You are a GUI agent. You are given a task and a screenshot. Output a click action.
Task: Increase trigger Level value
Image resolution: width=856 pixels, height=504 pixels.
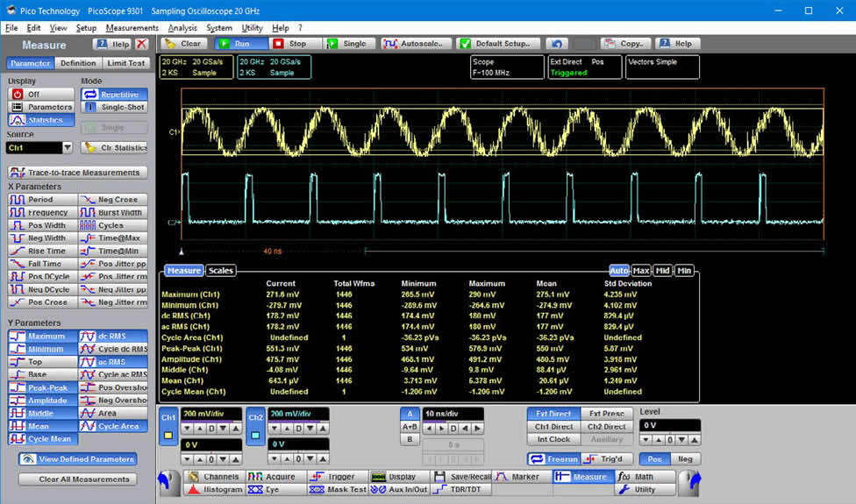coord(694,440)
